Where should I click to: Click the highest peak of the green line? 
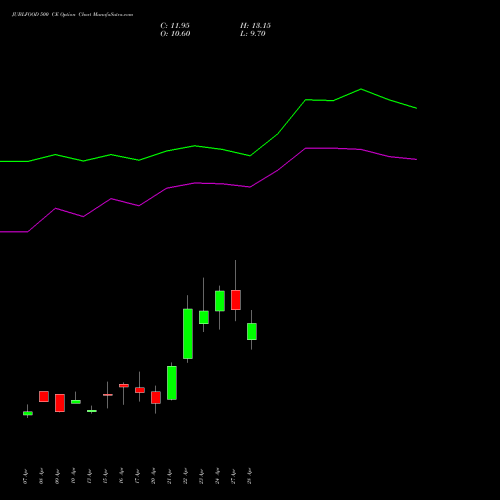(x=361, y=89)
